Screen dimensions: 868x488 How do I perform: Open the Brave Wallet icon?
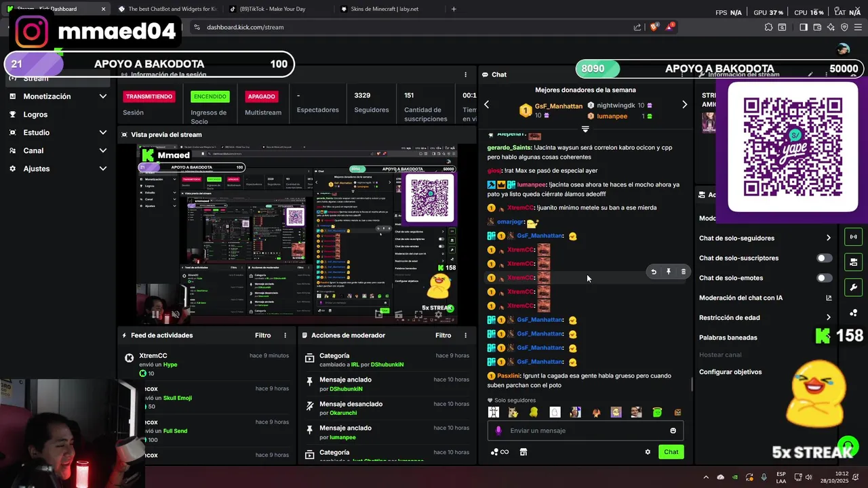817,27
